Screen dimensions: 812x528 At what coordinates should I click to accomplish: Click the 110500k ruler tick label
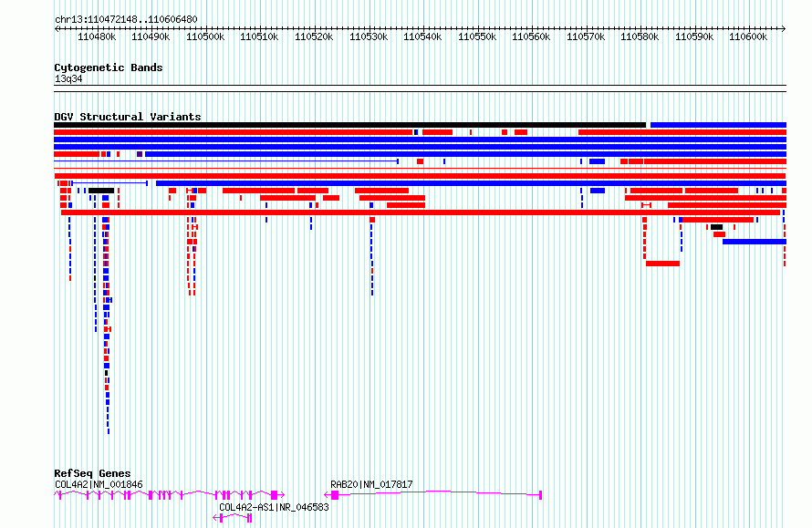tap(205, 36)
